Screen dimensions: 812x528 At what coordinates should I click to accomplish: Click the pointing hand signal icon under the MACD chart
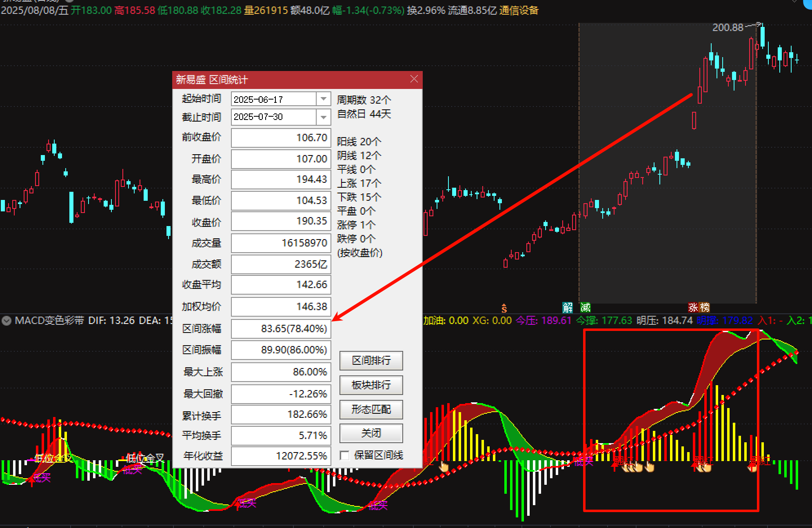point(443,466)
